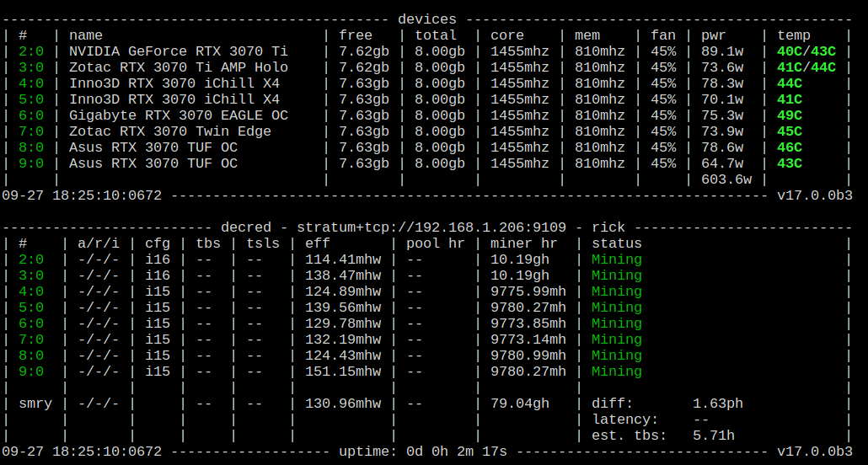Click the 138.47mhw efficiency value

(343, 275)
